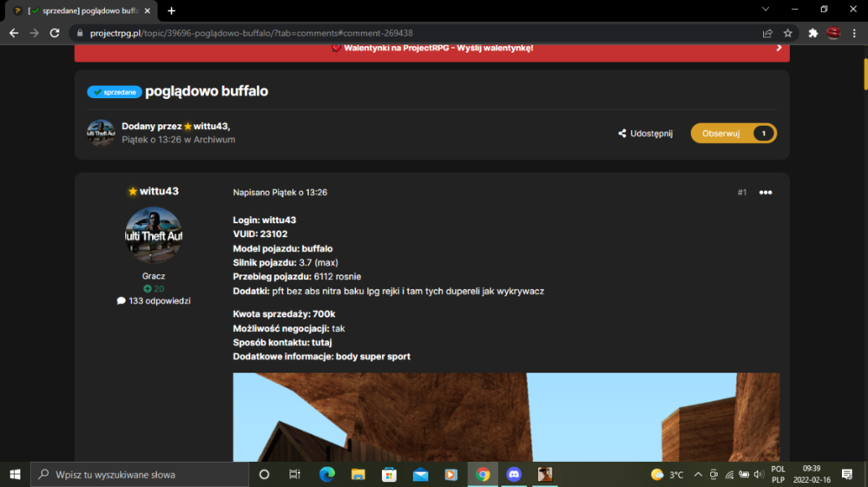Open the Chrome extensions puzzle icon
This screenshot has height=487, width=868.
(812, 33)
